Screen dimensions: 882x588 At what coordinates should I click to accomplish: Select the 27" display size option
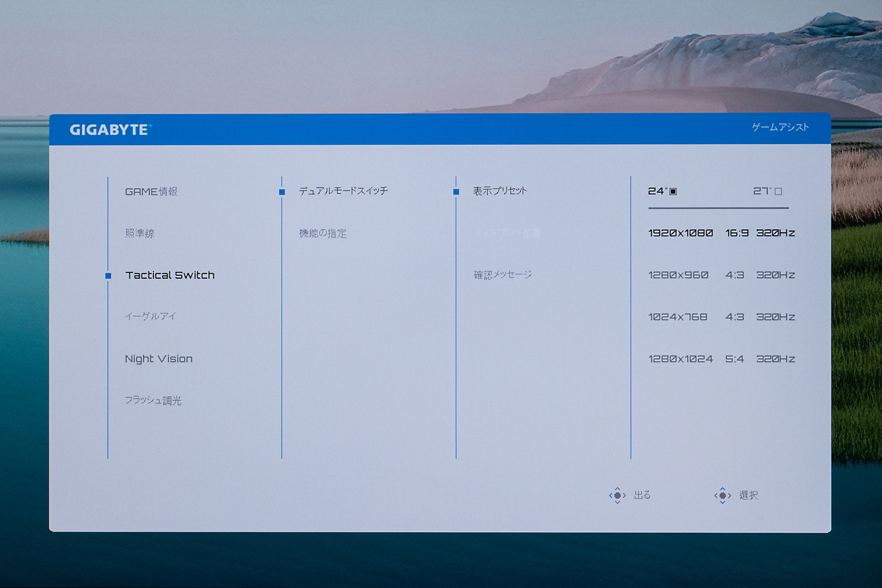point(767,191)
